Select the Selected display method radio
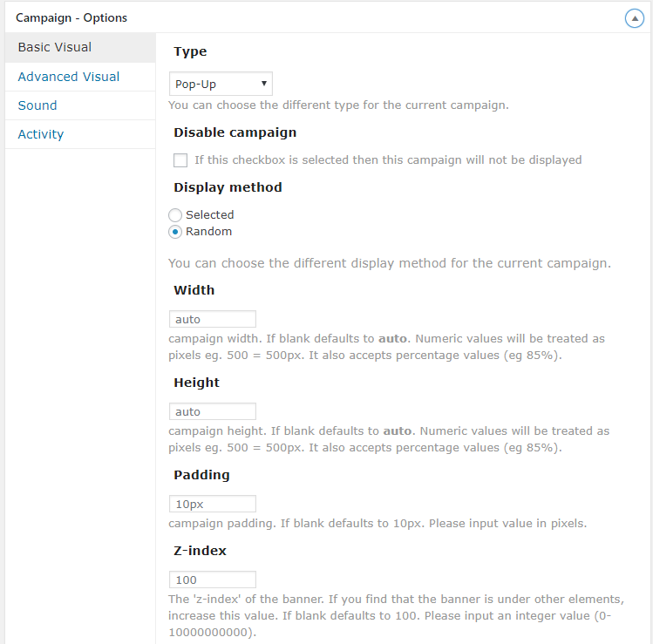Screen dimensions: 653x644 pyautogui.click(x=175, y=214)
